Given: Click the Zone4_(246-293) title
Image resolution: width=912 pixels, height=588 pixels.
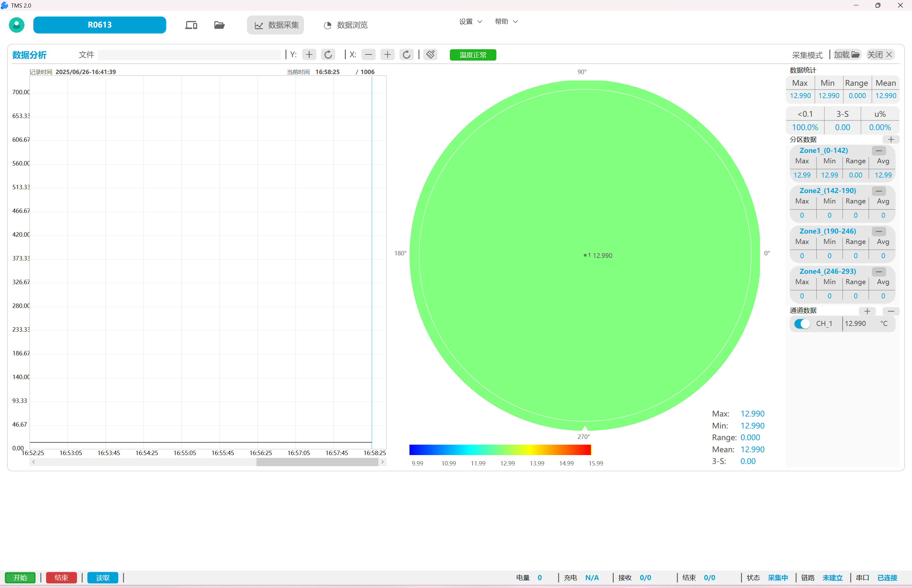Looking at the screenshot, I should pyautogui.click(x=827, y=272).
